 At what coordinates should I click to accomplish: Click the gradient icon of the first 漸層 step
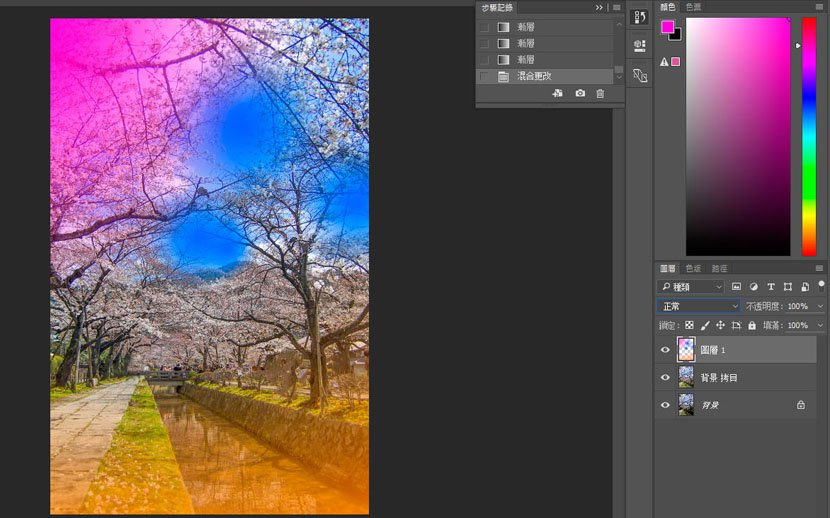tap(503, 27)
